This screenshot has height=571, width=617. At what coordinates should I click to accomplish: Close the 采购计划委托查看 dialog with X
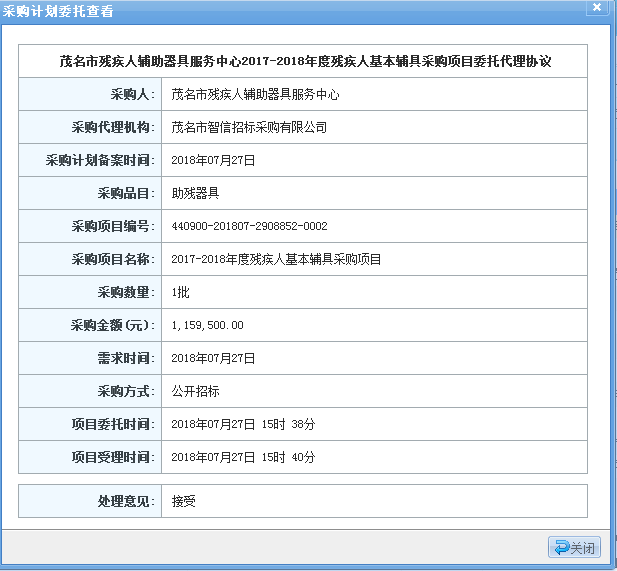[x=597, y=7]
